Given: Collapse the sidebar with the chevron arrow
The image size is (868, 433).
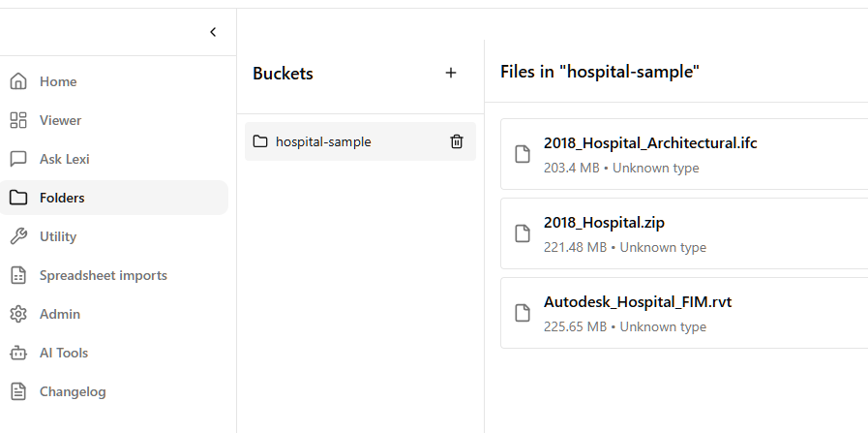Looking at the screenshot, I should tap(213, 32).
